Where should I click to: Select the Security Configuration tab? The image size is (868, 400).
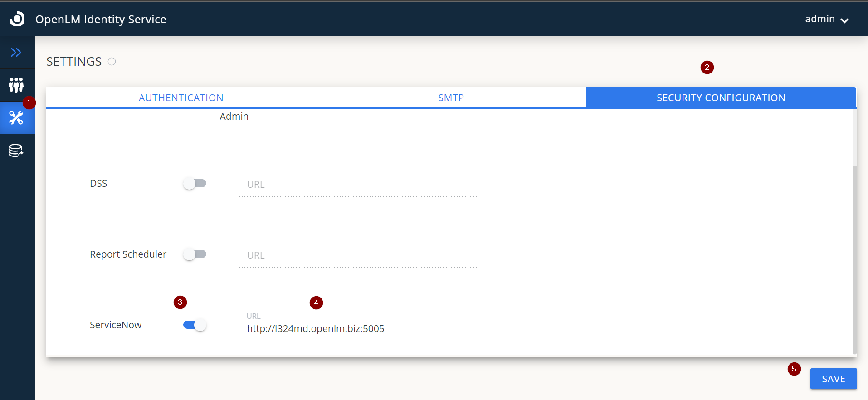coord(721,98)
